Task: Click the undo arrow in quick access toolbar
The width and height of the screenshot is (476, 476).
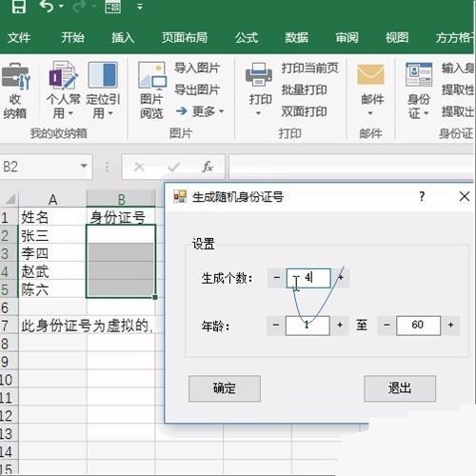Action: point(47,7)
